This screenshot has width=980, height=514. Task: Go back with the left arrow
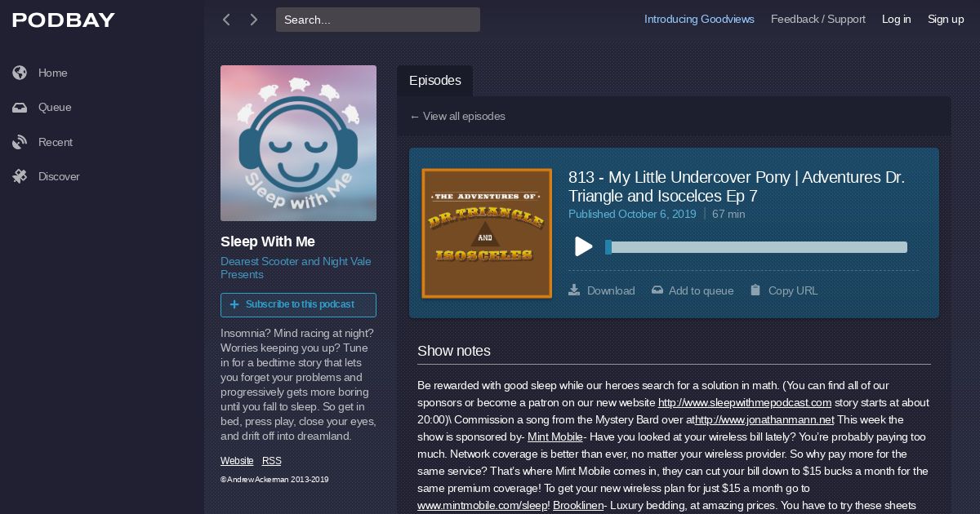coord(227,20)
